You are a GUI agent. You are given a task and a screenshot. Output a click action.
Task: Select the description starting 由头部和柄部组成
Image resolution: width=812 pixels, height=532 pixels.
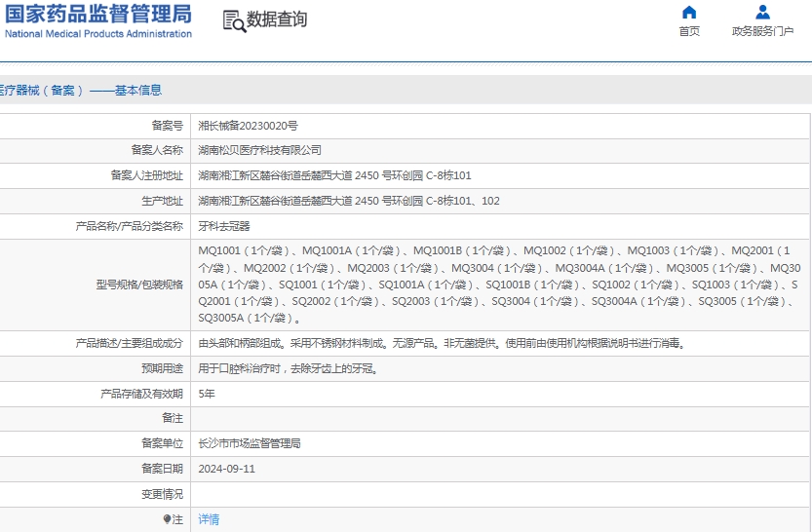(444, 343)
